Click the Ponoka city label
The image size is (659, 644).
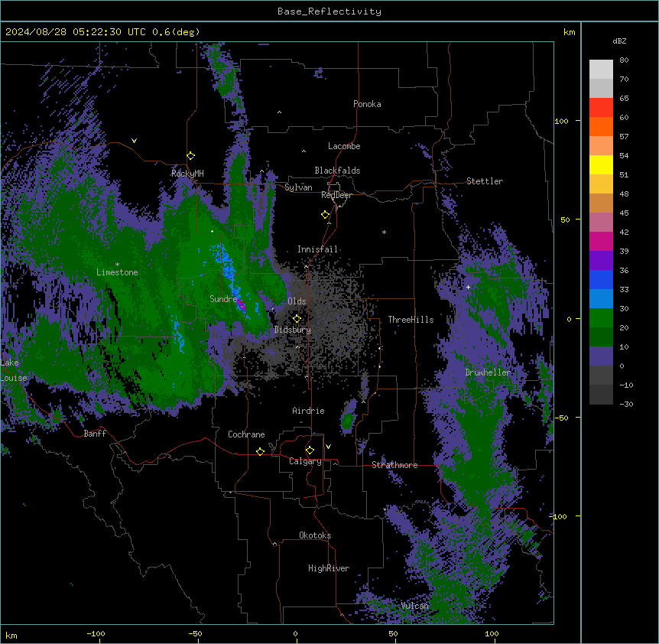tap(367, 104)
